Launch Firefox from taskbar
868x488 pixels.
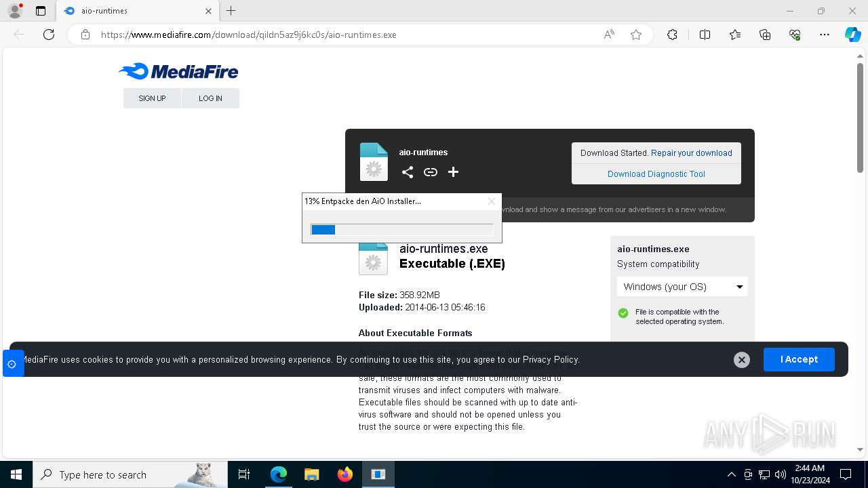(x=345, y=474)
